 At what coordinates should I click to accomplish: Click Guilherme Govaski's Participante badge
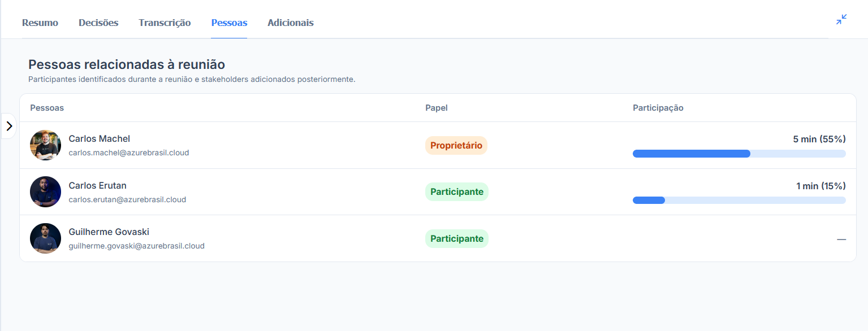457,238
